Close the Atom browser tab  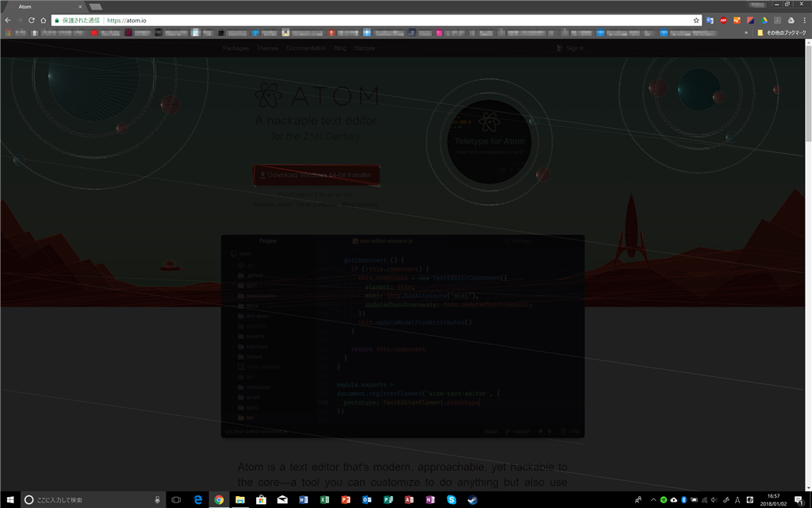pos(80,6)
